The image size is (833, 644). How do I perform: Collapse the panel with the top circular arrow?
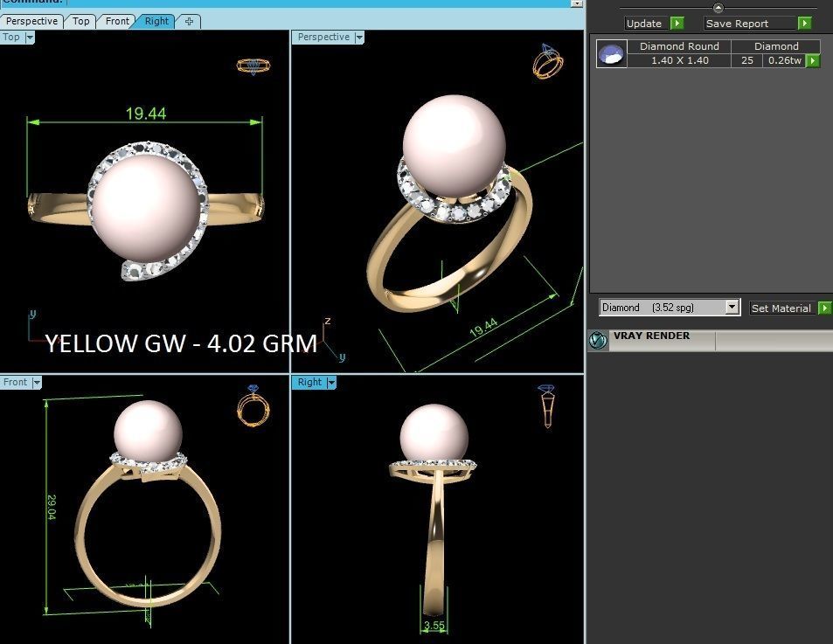pos(718,8)
